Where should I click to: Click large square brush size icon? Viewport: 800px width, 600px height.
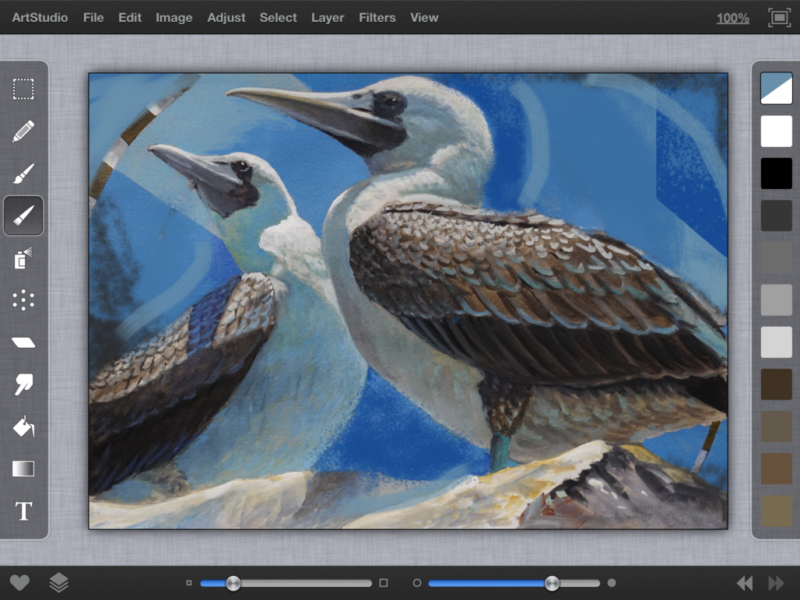384,583
